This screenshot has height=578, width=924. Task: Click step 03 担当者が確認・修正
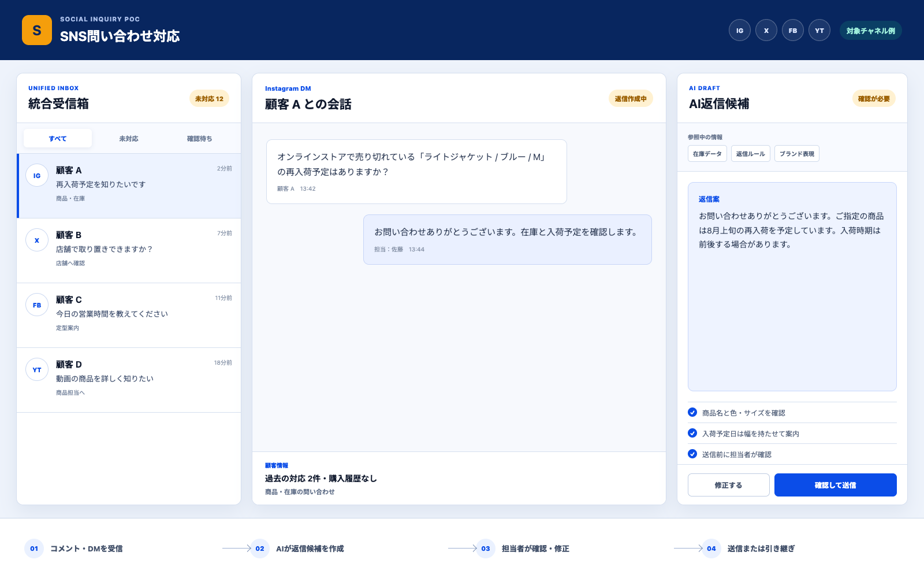(523, 549)
